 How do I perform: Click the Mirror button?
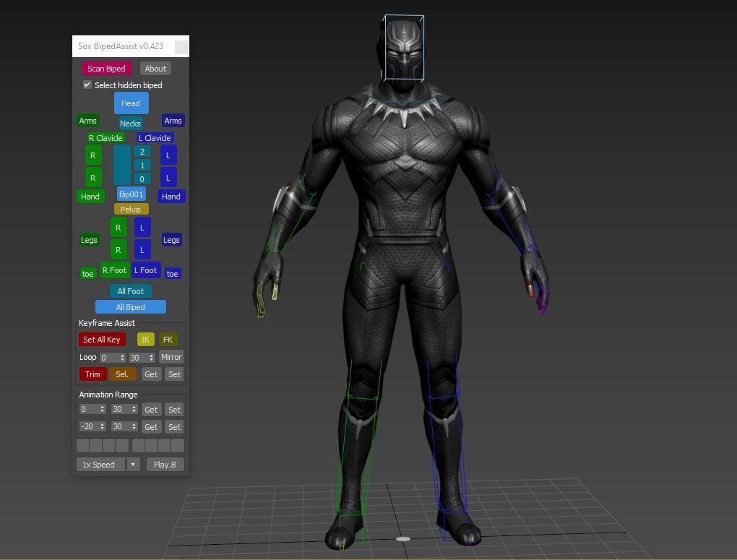171,358
